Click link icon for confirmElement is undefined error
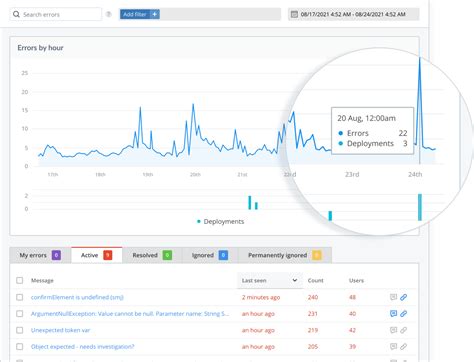The height and width of the screenshot is (362, 474). (403, 297)
